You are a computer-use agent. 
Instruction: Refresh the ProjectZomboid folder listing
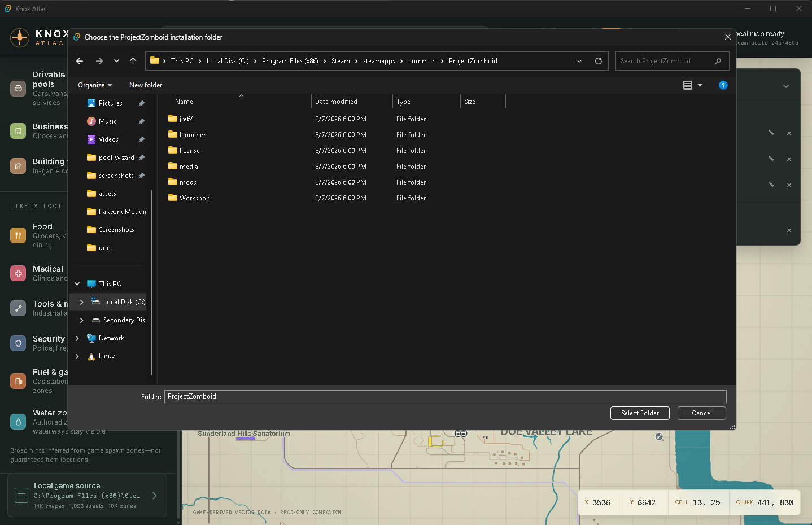point(599,61)
